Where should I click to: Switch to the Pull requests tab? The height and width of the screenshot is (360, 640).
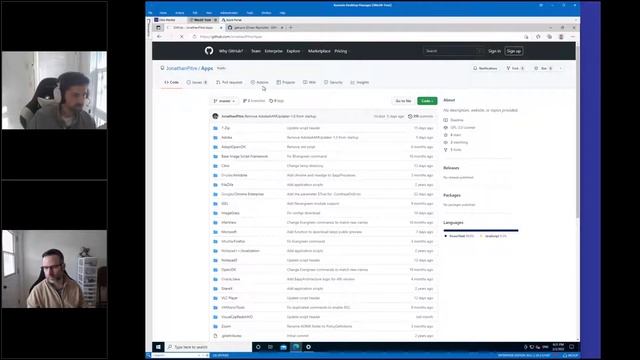[x=229, y=82]
